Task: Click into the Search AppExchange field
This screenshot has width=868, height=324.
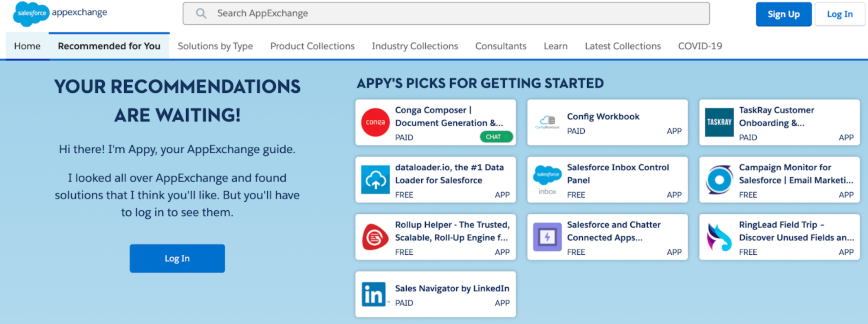Action: tap(446, 13)
